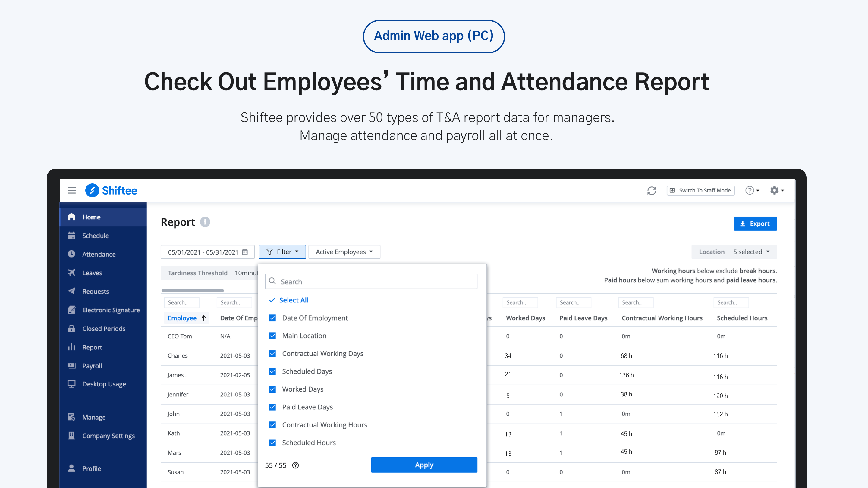Image resolution: width=868 pixels, height=488 pixels.
Task: Click the horizontal table scrollbar
Action: click(x=192, y=290)
